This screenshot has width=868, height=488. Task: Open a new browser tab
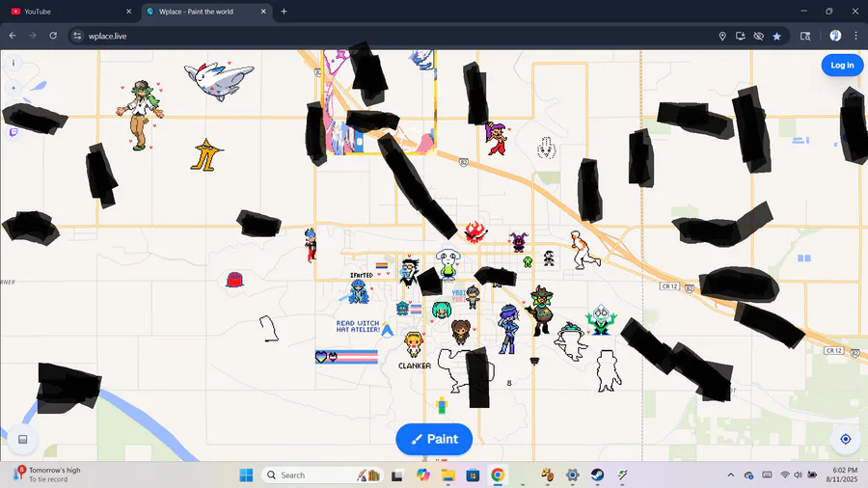coord(284,11)
